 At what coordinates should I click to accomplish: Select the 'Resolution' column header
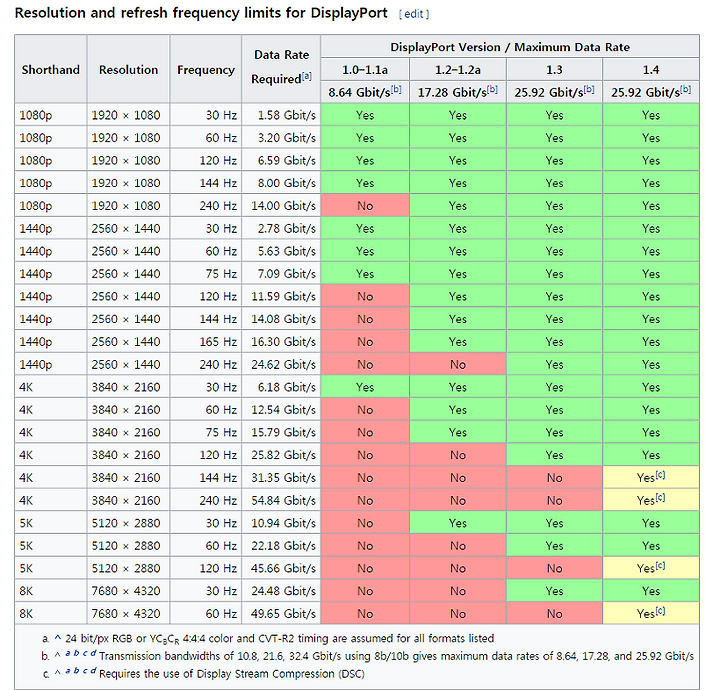128,69
